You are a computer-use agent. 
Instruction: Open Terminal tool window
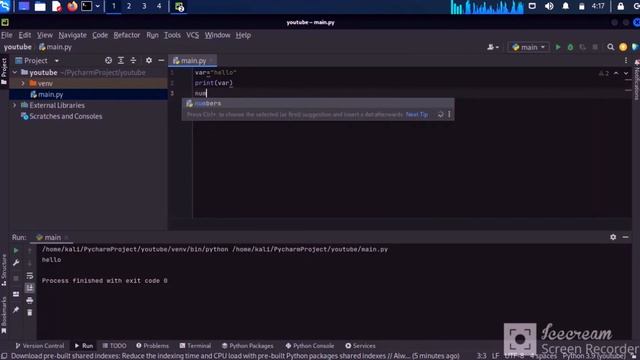195,346
